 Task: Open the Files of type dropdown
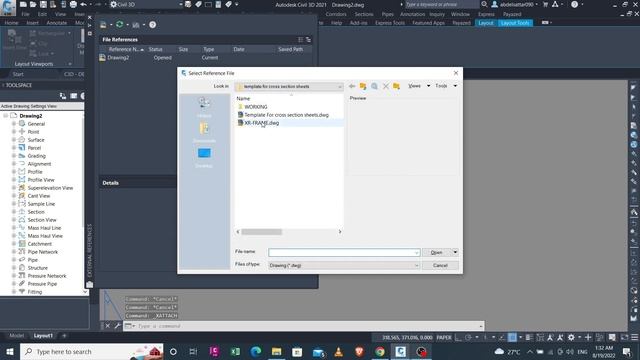coord(344,265)
